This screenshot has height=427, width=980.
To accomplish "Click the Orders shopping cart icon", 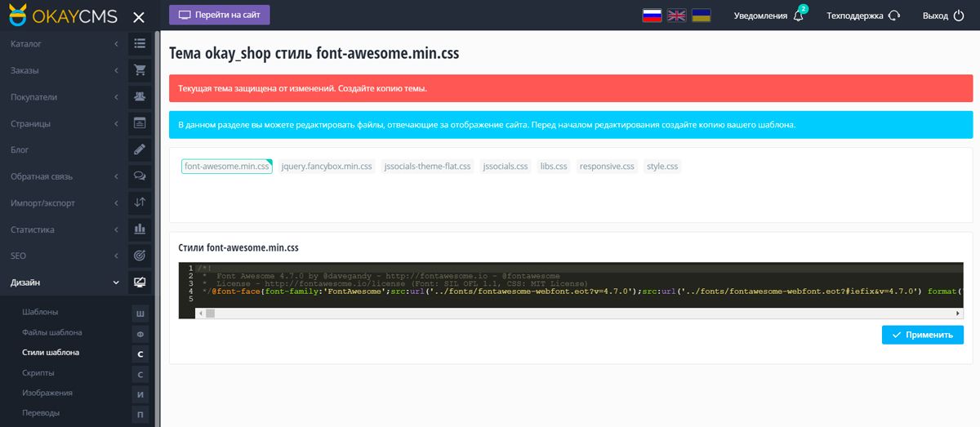I will pyautogui.click(x=140, y=70).
